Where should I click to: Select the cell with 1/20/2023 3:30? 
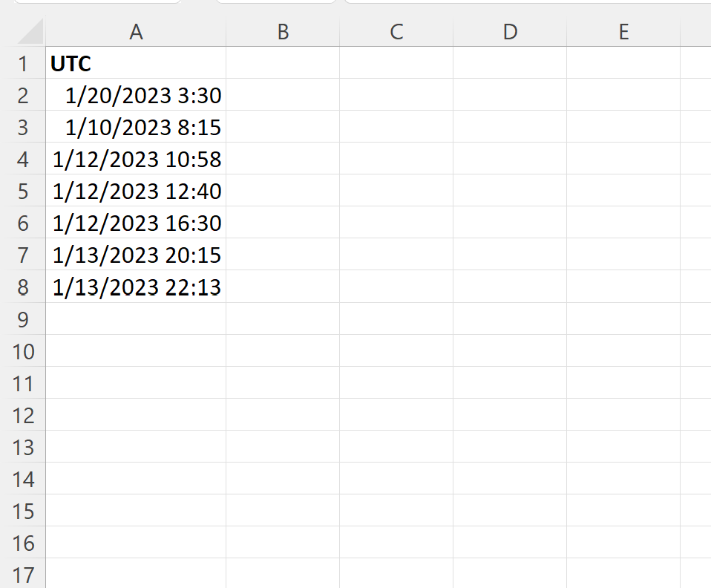point(136,95)
